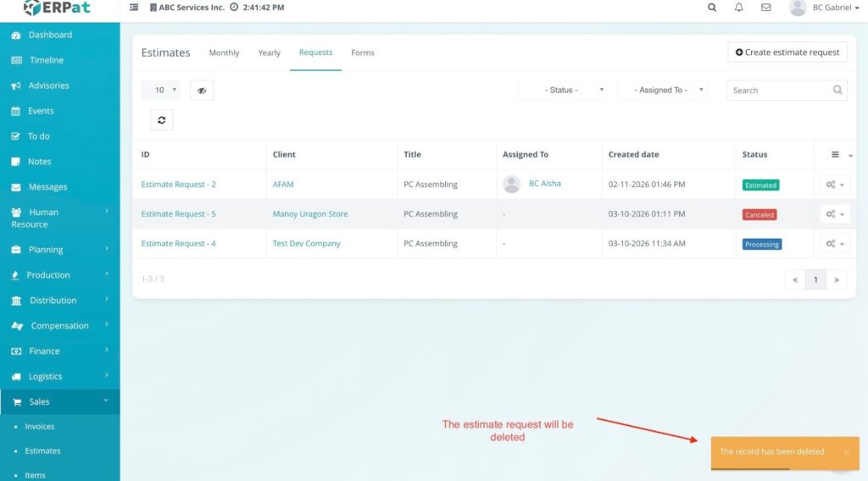This screenshot has height=481, width=868.
Task: Open the Status filter dropdown
Action: [x=563, y=91]
